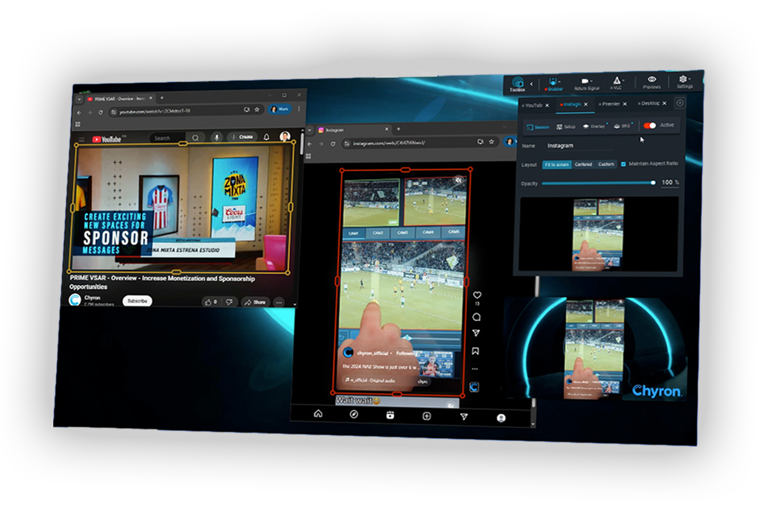Toggle the Active switch off
Screen dimensions: 761x532
(650, 125)
